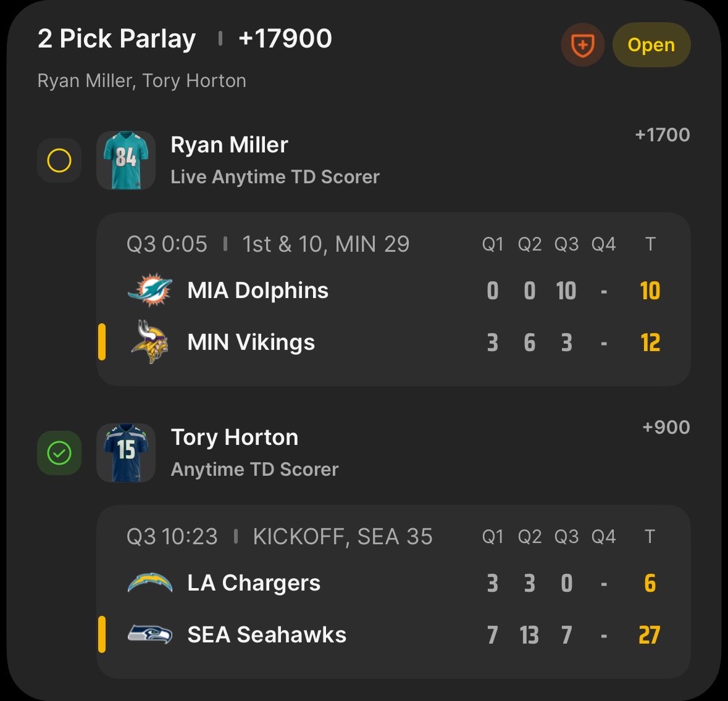
Task: Tap the +17900 parlay odds
Action: click(285, 38)
